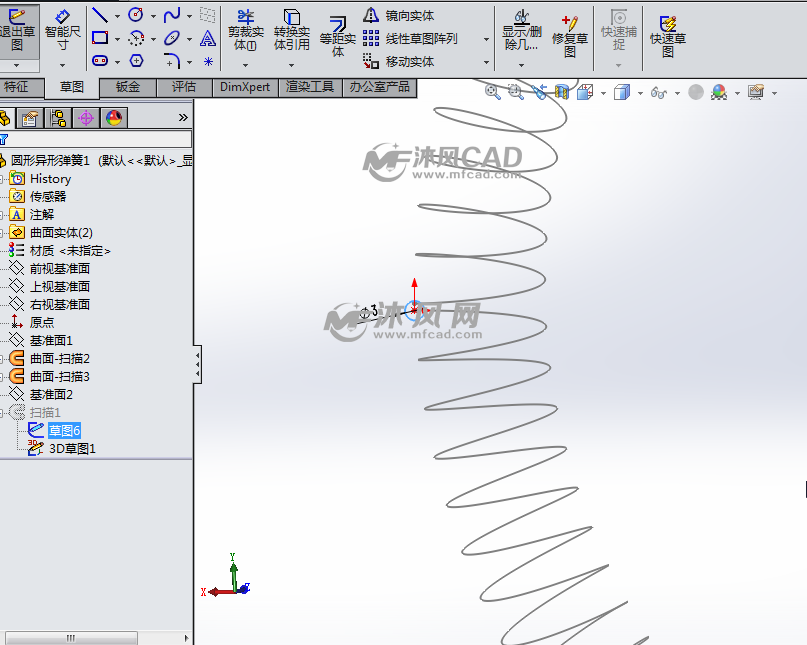807x645 pixels.
Task: Toggle the Section View icon in view toolbar
Action: pos(562,92)
